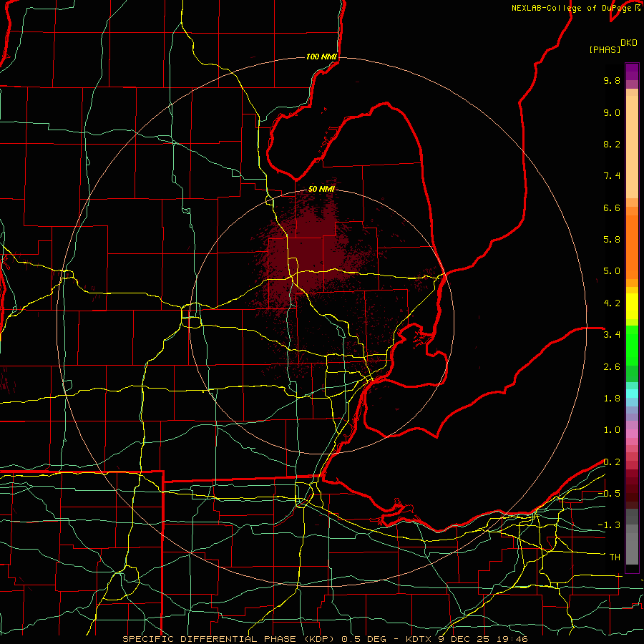644x644 pixels.
Task: Select the 9.0 scale value
Action: [x=612, y=112]
